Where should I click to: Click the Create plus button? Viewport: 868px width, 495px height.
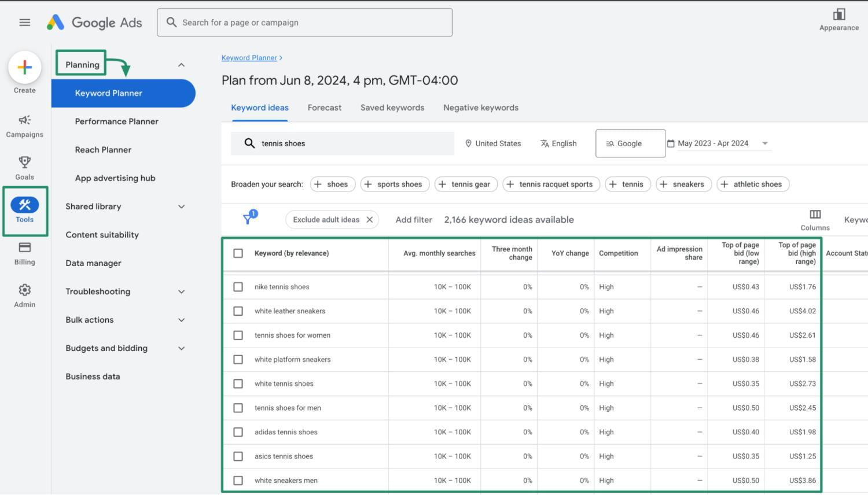click(24, 67)
